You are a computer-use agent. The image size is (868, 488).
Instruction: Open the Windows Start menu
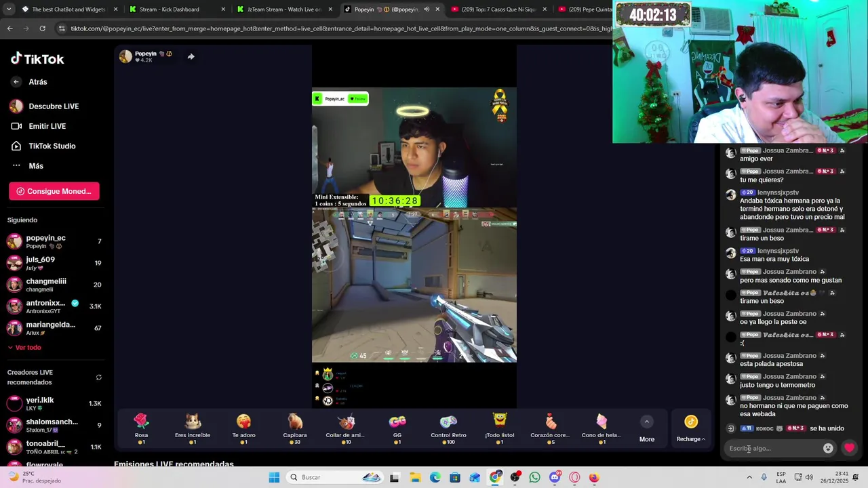tap(274, 477)
